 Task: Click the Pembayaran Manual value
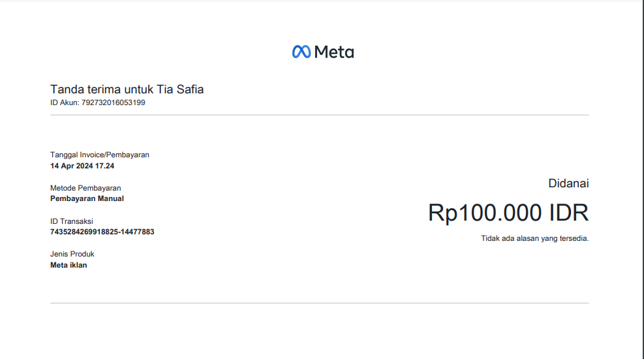87,198
